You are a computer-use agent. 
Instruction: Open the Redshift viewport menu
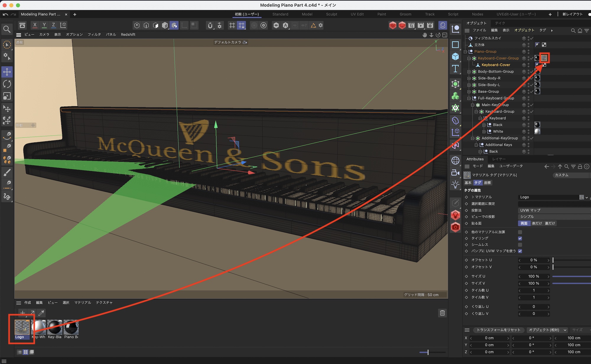tap(128, 35)
